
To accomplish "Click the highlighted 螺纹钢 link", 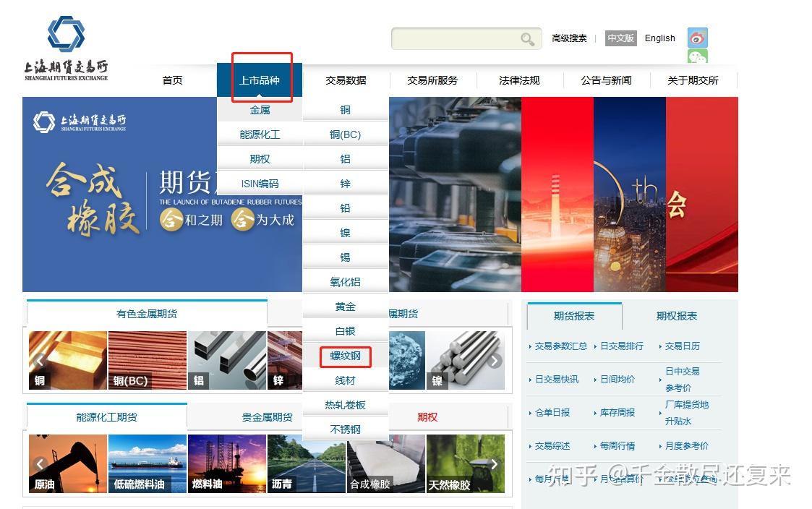I will 345,356.
